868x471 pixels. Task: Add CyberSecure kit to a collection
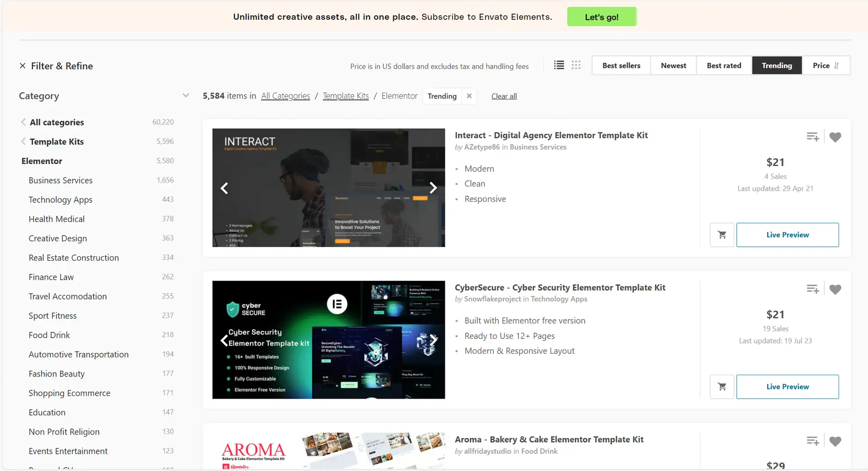click(813, 289)
